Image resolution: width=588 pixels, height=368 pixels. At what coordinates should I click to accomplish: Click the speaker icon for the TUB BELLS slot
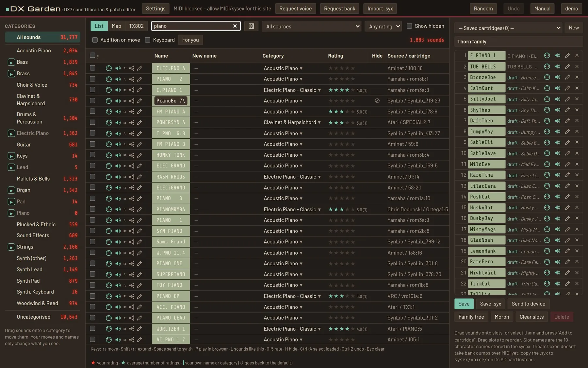point(557,66)
